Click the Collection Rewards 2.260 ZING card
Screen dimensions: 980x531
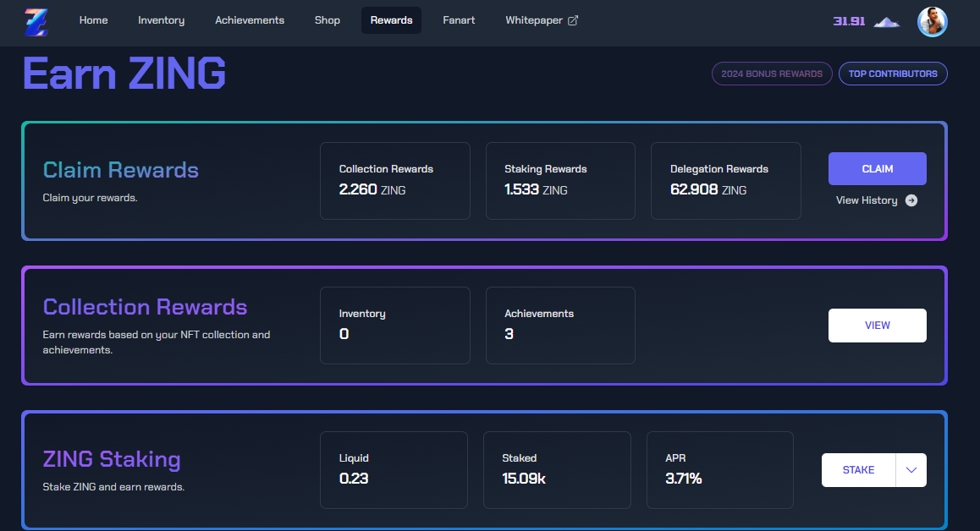(x=395, y=181)
